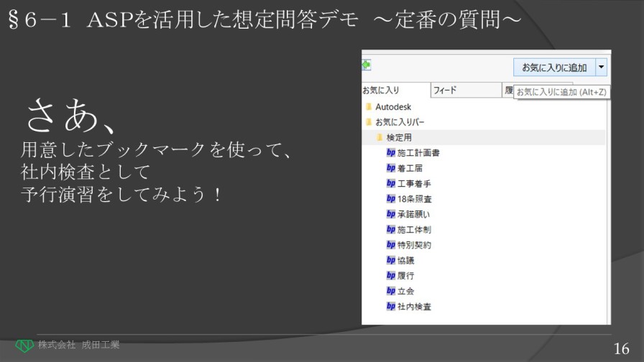The width and height of the screenshot is (644, 362).
Task: Open the 履歴 tab
Action: coord(509,90)
